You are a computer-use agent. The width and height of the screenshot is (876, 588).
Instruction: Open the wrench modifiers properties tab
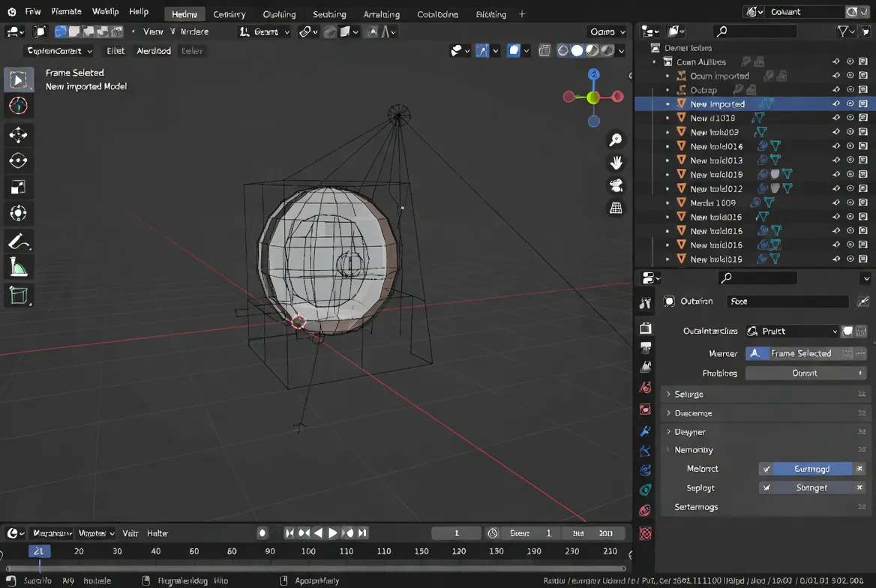pos(645,431)
